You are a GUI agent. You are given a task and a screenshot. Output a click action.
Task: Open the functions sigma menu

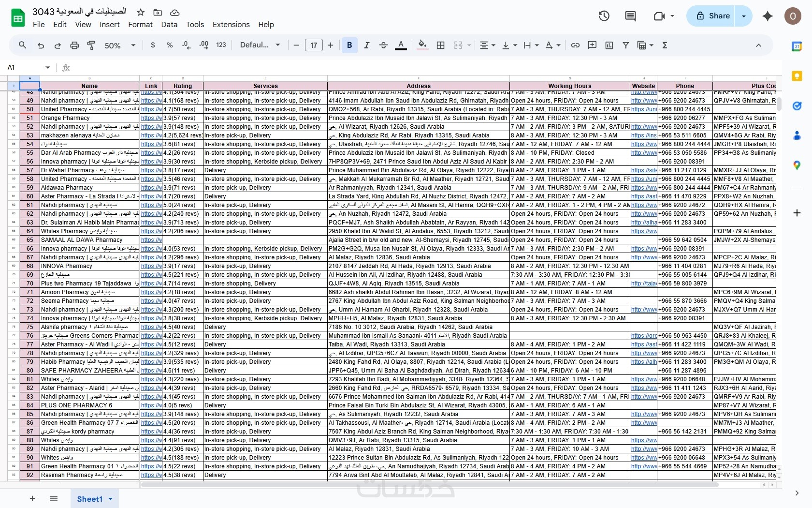[665, 45]
